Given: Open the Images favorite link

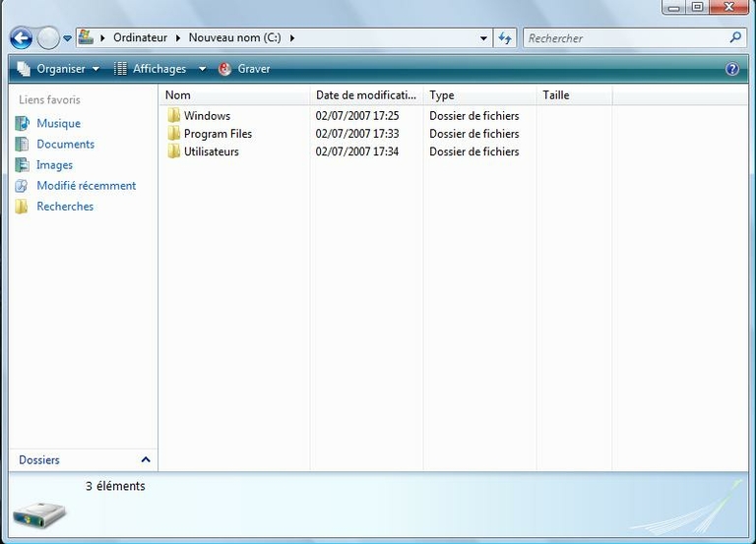Looking at the screenshot, I should click(54, 165).
